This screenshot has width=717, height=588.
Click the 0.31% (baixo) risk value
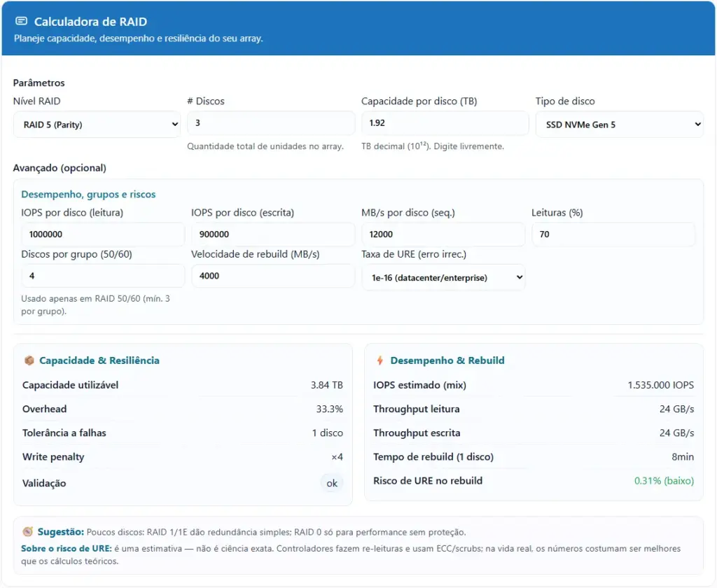pos(664,481)
